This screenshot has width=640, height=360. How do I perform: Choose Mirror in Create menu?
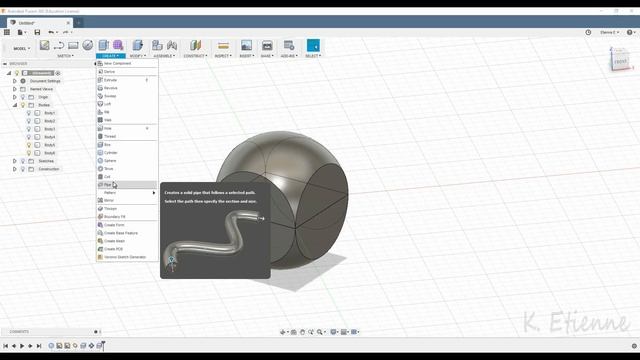click(x=127, y=200)
